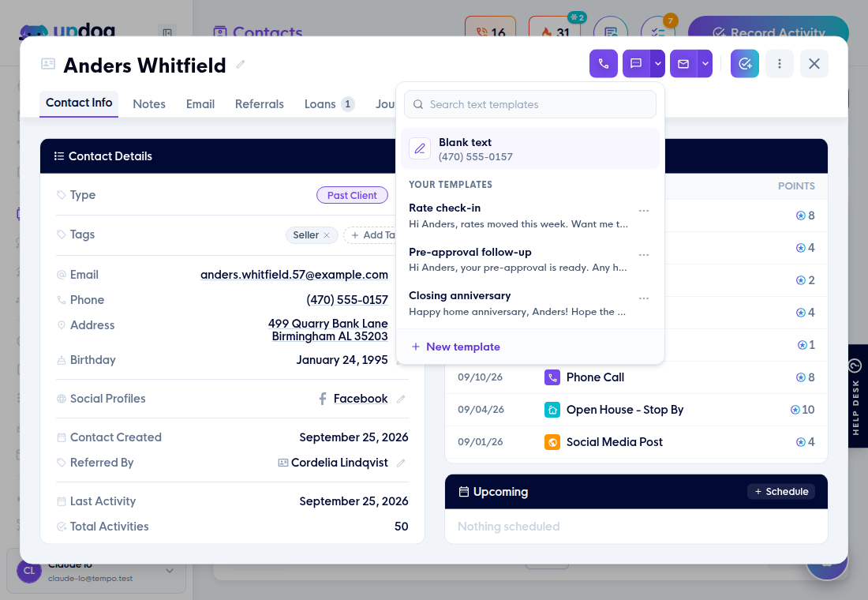This screenshot has height=600, width=868.
Task: Switch to the Contact Info tab
Action: (79, 103)
